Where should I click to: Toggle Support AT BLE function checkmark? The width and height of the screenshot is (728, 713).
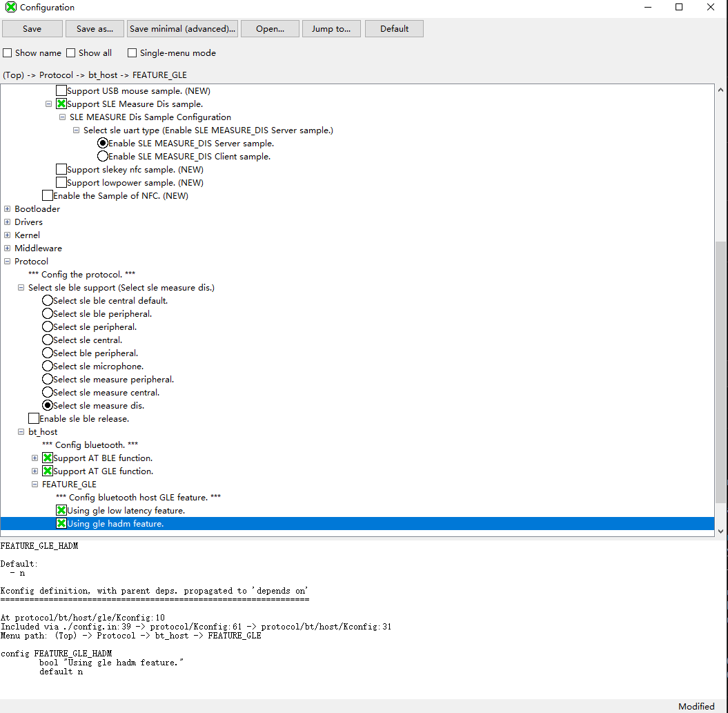pyautogui.click(x=48, y=458)
